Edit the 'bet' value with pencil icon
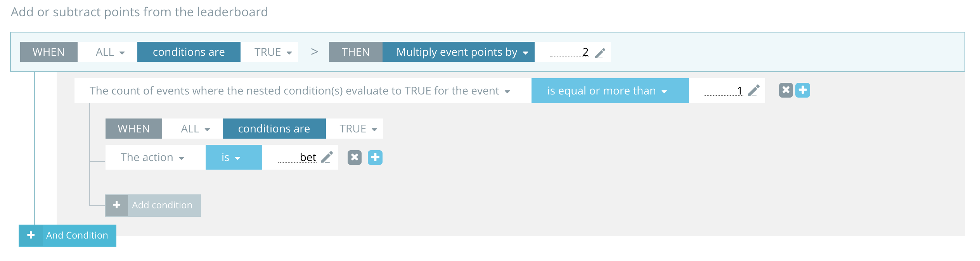This screenshot has height=261, width=980. 327,157
